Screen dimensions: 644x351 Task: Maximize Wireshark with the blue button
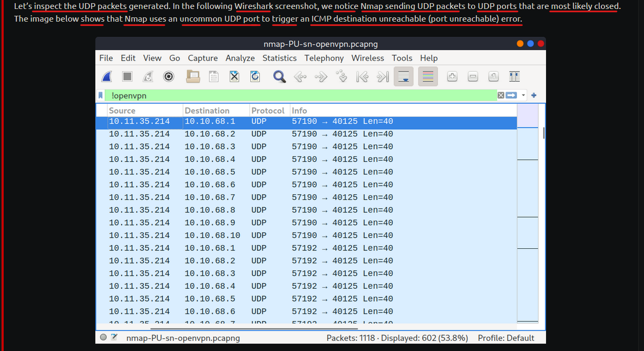[531, 44]
